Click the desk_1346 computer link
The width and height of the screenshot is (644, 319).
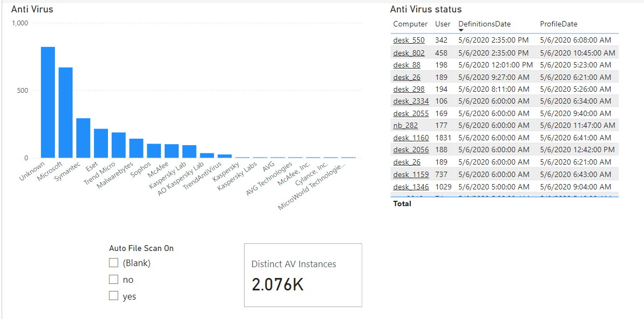411,187
